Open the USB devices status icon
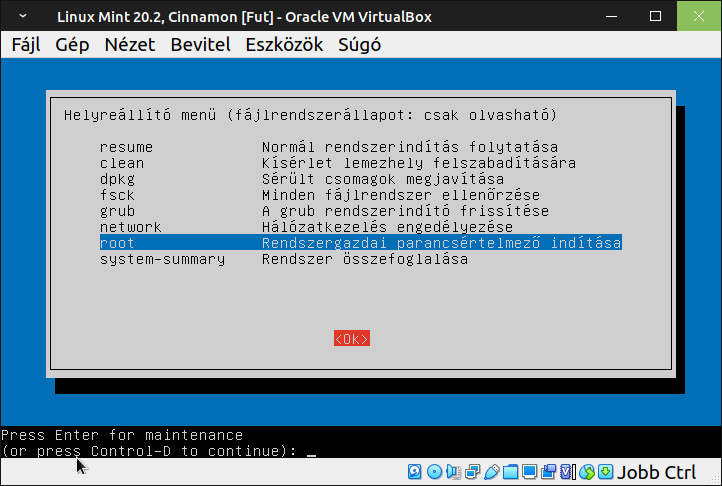 pos(492,472)
